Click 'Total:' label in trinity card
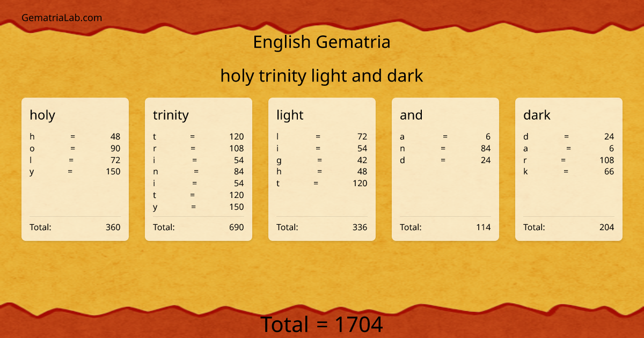 click(x=164, y=227)
